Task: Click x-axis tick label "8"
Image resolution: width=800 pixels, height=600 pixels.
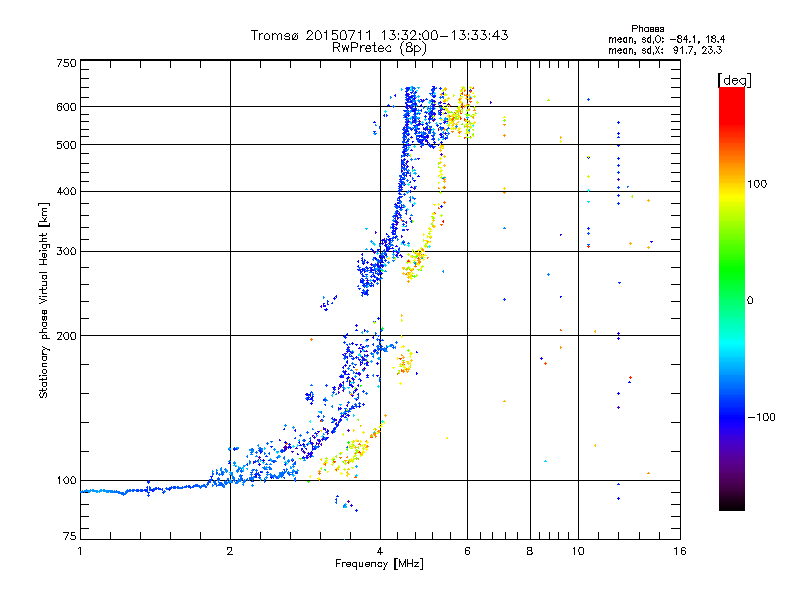Action: (530, 551)
